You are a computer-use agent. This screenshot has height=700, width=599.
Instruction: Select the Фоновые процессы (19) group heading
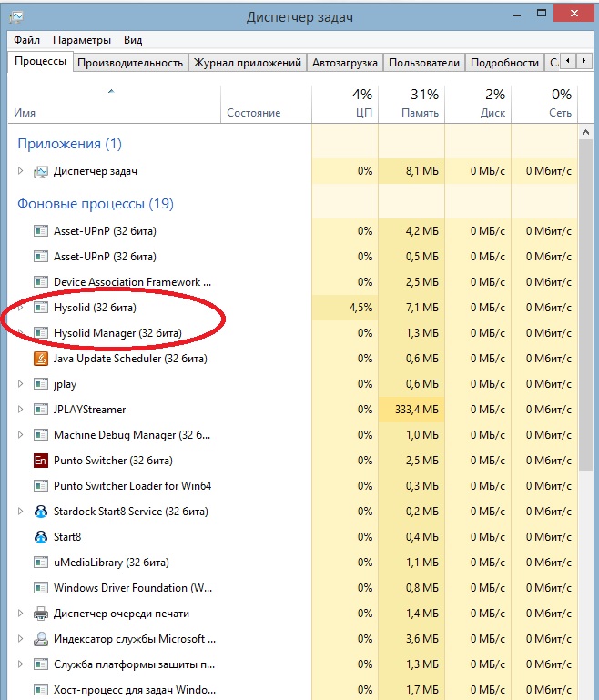(96, 204)
